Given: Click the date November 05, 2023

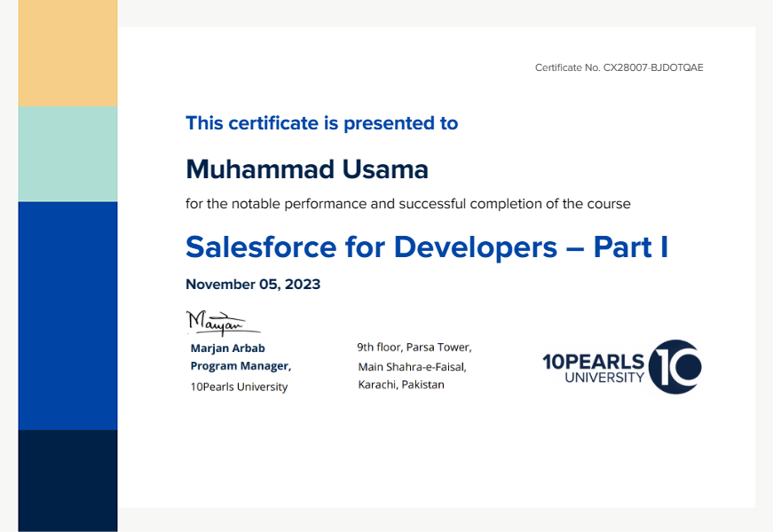Looking at the screenshot, I should 253,285.
